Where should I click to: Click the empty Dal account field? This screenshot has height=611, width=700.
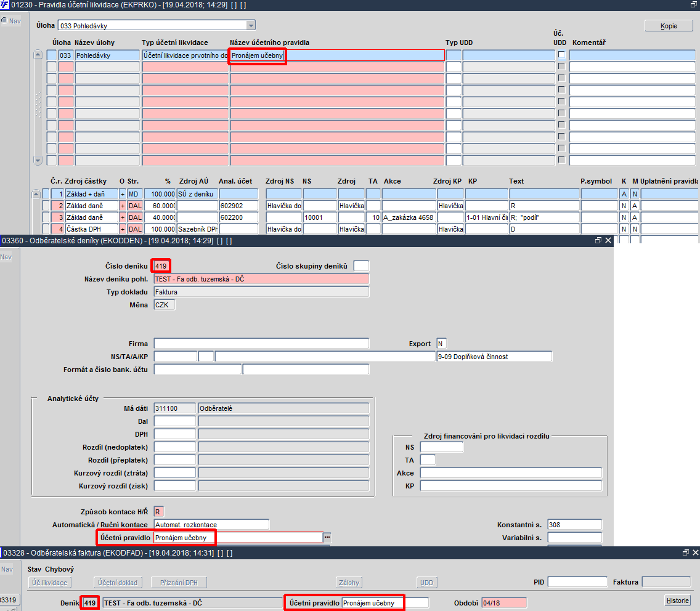(x=174, y=421)
